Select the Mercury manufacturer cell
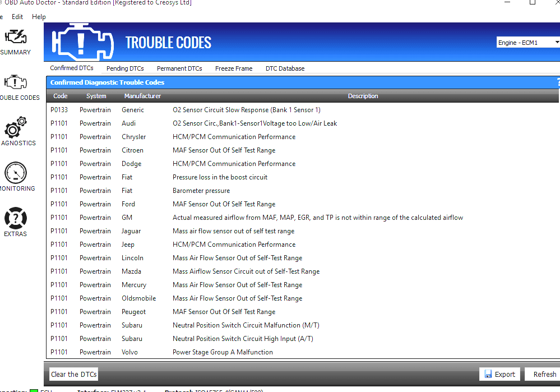560x392 pixels. (134, 285)
